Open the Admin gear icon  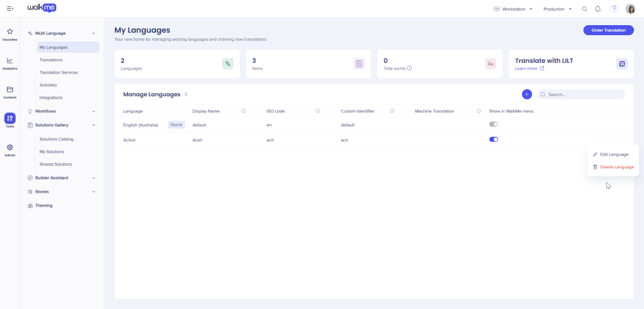[x=9, y=148]
